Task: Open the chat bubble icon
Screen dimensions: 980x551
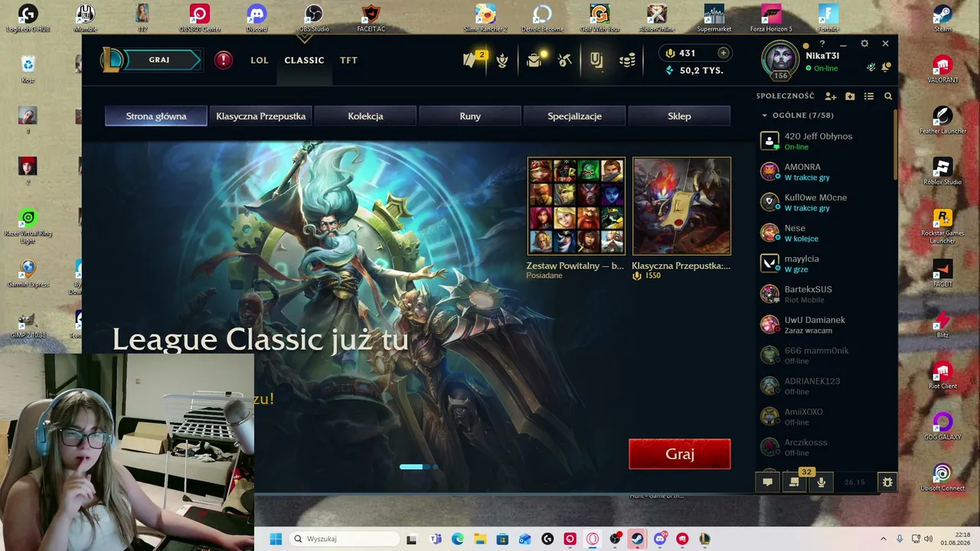Action: click(x=767, y=482)
